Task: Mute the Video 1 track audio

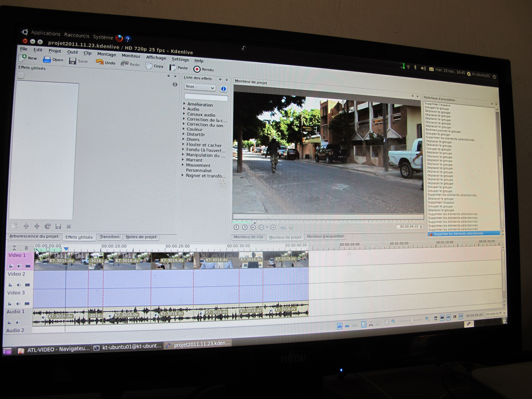Action: pos(20,266)
